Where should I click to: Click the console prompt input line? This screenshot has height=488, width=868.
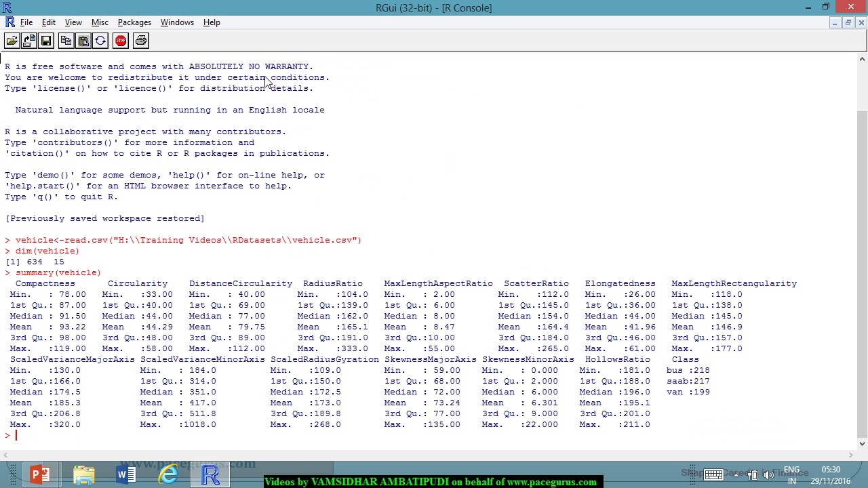(x=428, y=435)
